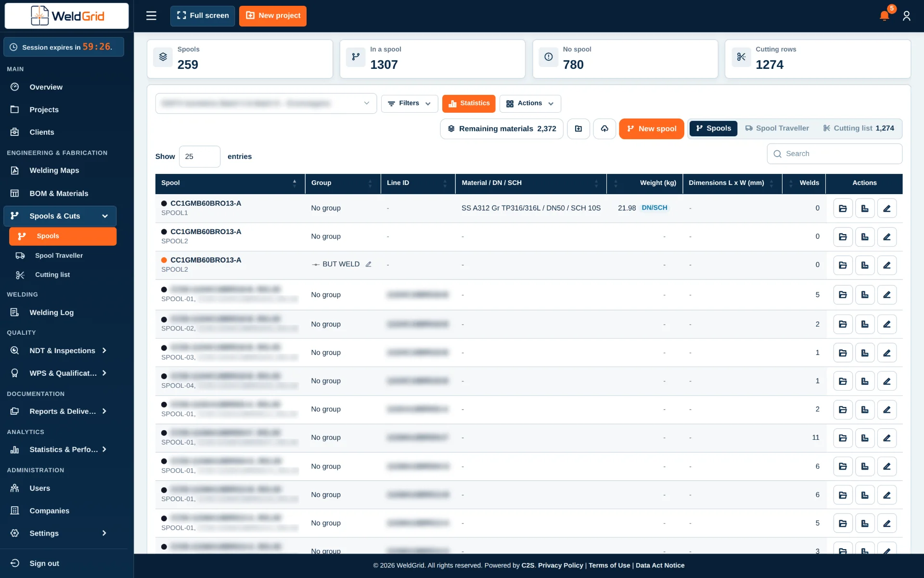924x578 pixels.
Task: Enter Full screen mode
Action: 203,16
